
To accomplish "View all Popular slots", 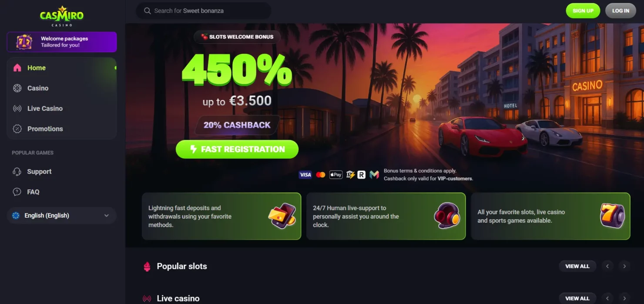I will pos(577,266).
